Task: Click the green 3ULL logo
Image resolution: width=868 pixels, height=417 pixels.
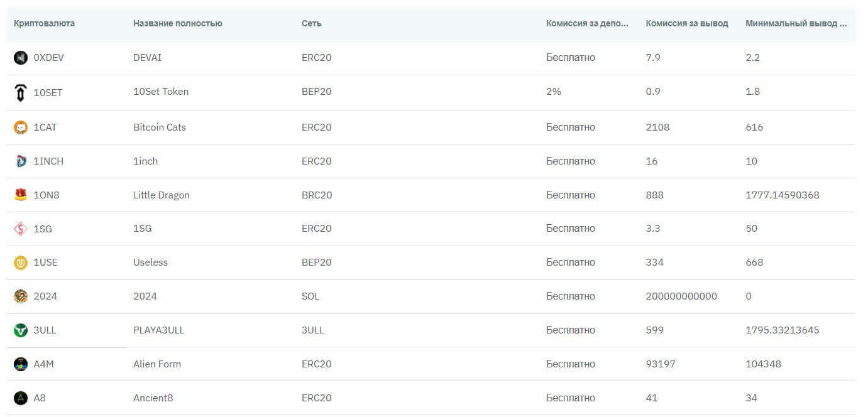Action: pyautogui.click(x=21, y=330)
